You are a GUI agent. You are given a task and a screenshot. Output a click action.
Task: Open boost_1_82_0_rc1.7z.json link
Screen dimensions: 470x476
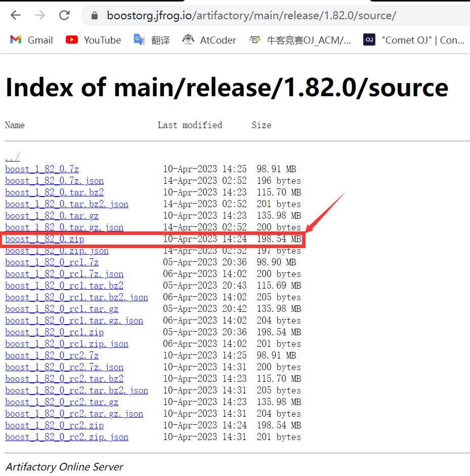(64, 274)
